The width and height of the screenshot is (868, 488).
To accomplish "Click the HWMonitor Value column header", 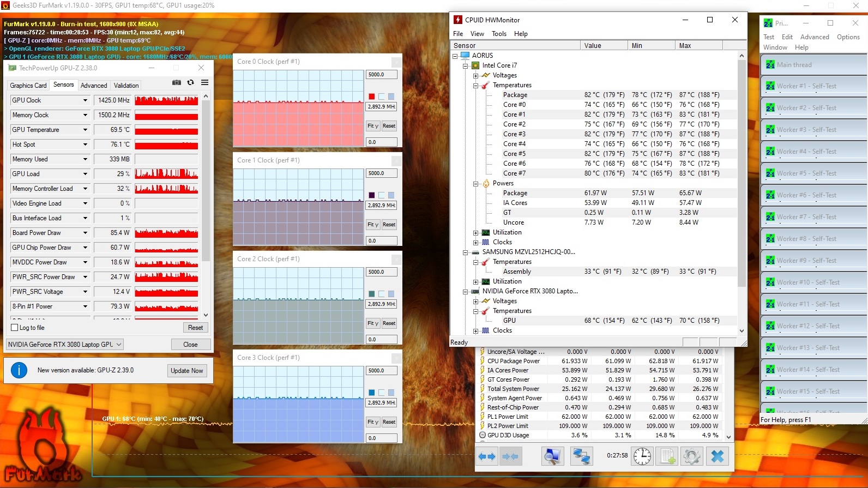I will point(604,46).
